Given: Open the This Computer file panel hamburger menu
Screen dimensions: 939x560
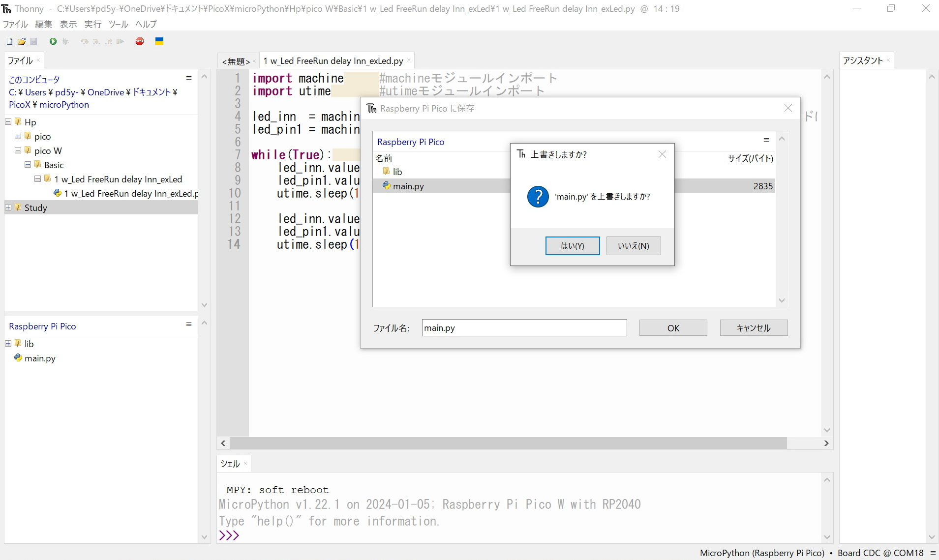Looking at the screenshot, I should click(189, 78).
